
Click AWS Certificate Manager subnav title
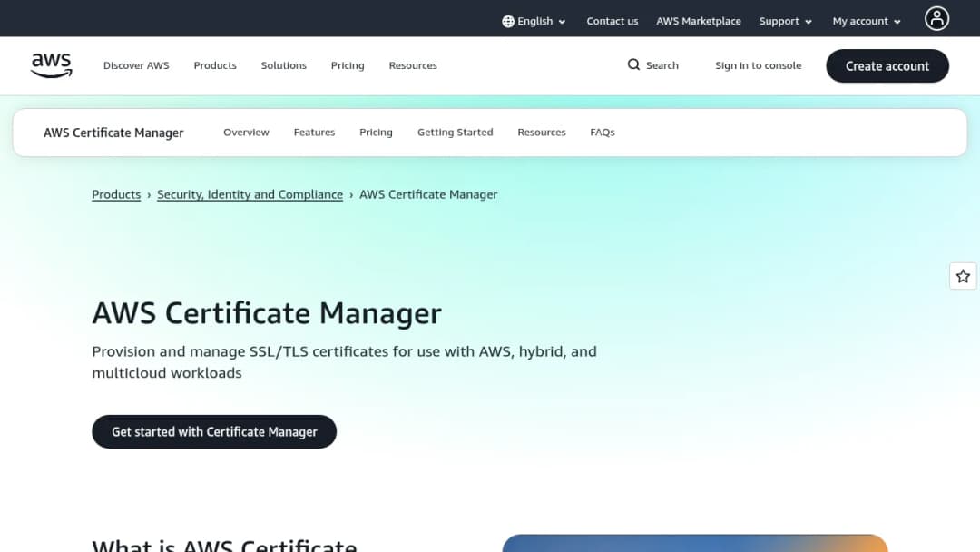click(x=113, y=133)
